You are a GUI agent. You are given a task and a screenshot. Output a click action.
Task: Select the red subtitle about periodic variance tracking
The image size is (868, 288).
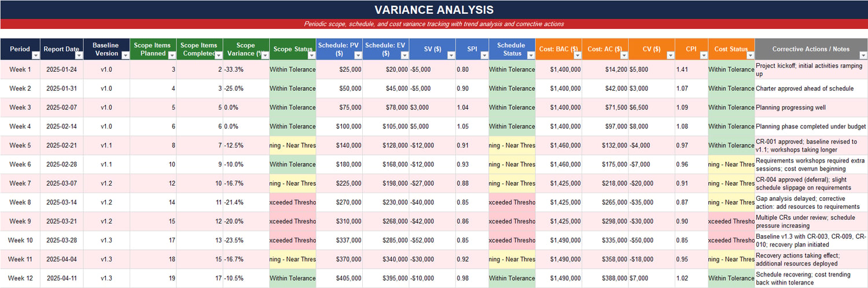tap(434, 24)
